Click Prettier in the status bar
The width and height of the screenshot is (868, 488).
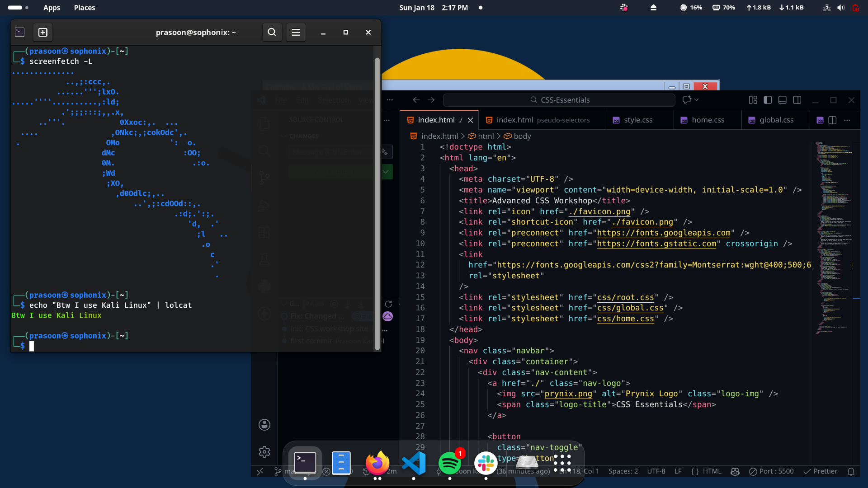pos(821,471)
